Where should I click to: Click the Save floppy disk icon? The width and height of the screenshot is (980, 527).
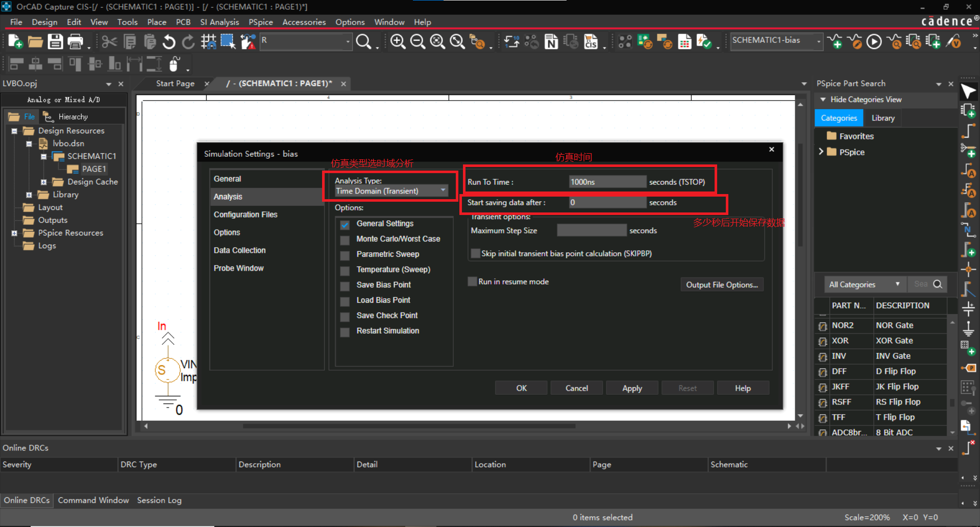55,41
